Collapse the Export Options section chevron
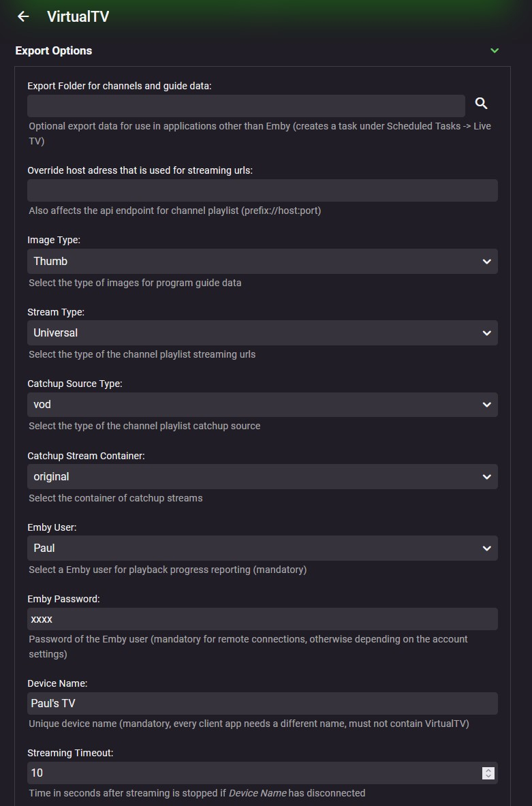Viewport: 532px width, 806px height. click(x=495, y=50)
